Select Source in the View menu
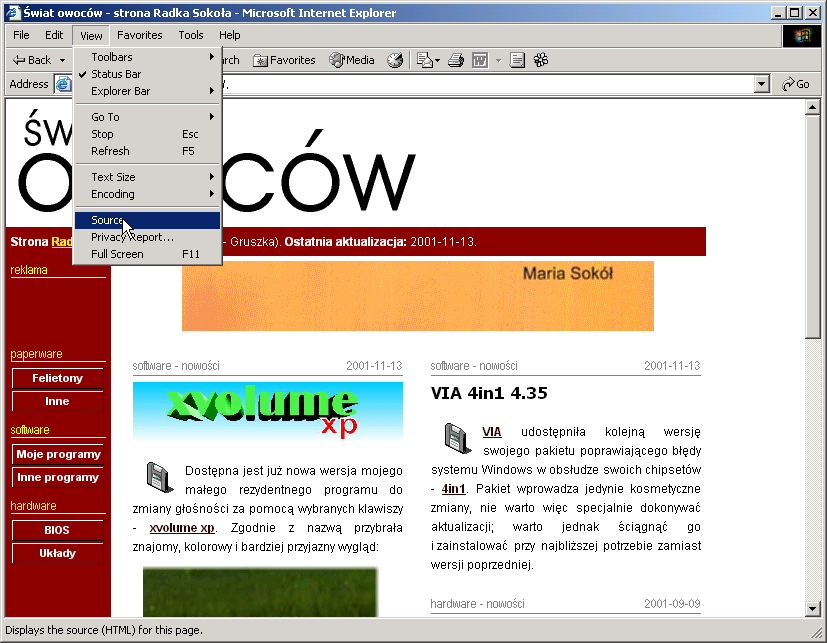827x643 pixels. 148,220
